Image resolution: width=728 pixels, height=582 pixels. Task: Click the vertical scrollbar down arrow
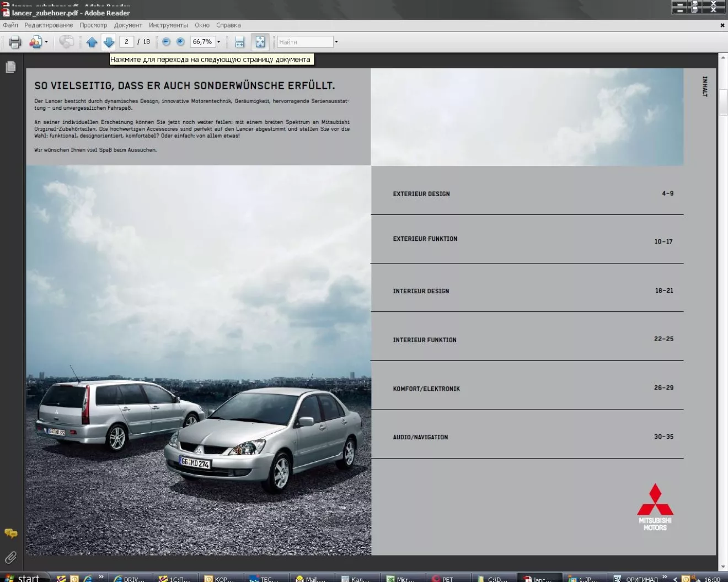pyautogui.click(x=722, y=567)
